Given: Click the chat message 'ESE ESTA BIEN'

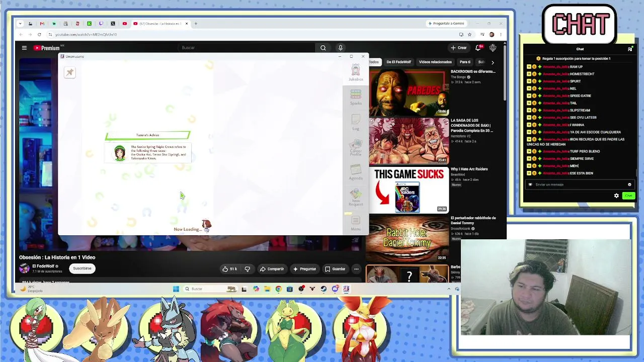Looking at the screenshot, I should (x=581, y=173).
